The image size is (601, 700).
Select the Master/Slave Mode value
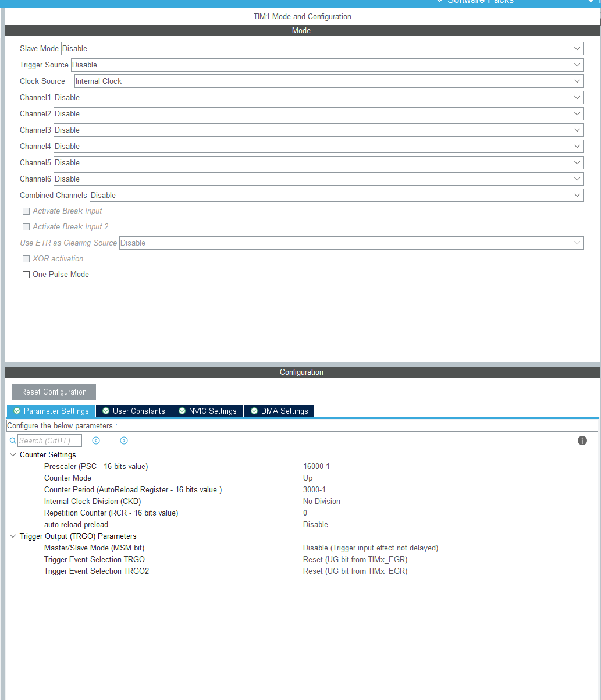371,548
